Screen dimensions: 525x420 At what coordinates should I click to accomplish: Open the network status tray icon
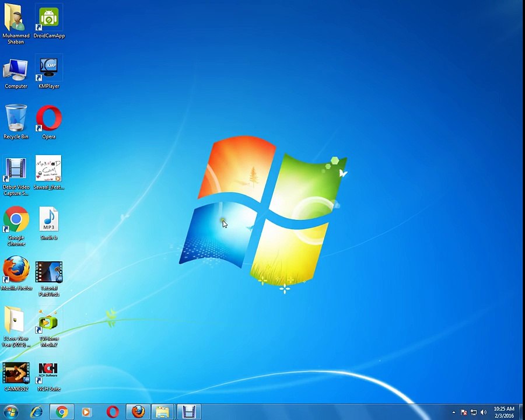coord(474,412)
